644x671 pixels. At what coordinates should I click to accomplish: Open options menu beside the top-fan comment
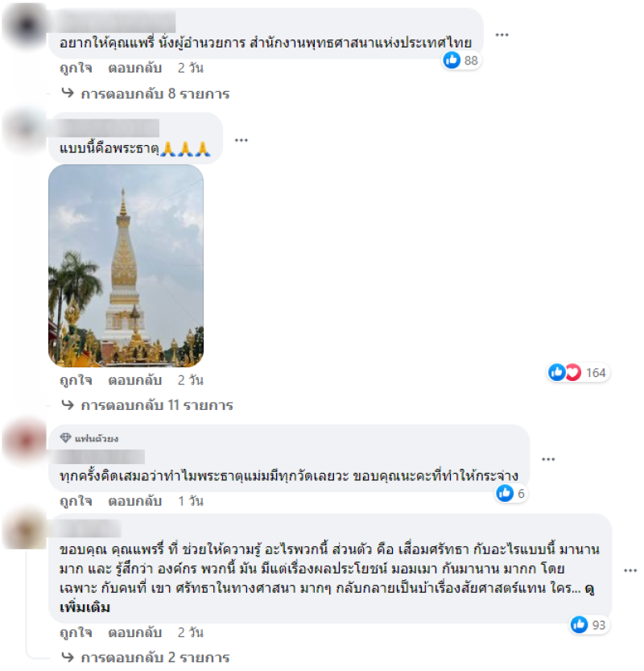pyautogui.click(x=548, y=459)
